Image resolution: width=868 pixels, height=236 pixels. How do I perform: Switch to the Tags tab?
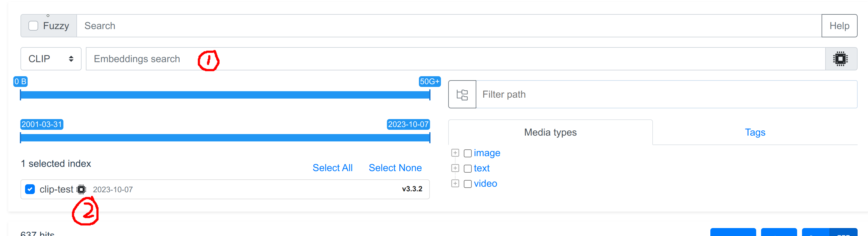(x=755, y=132)
